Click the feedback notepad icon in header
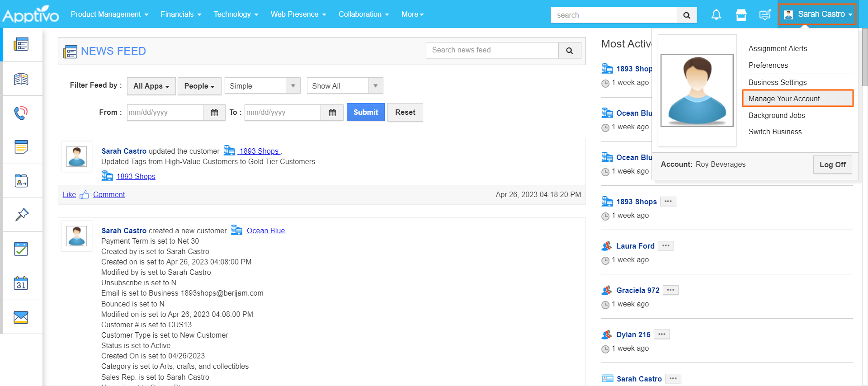The image size is (868, 386). (765, 15)
